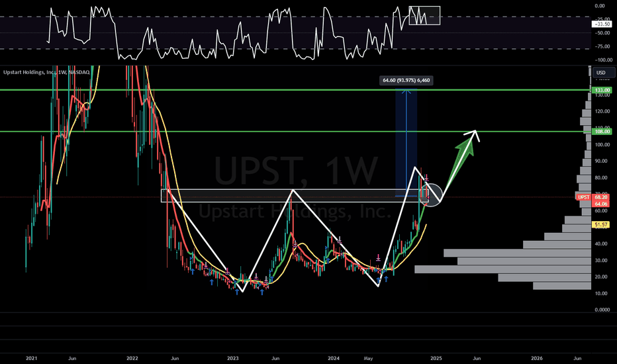Click the 100.00 price scale label
The width and height of the screenshot is (617, 364).
point(602,144)
